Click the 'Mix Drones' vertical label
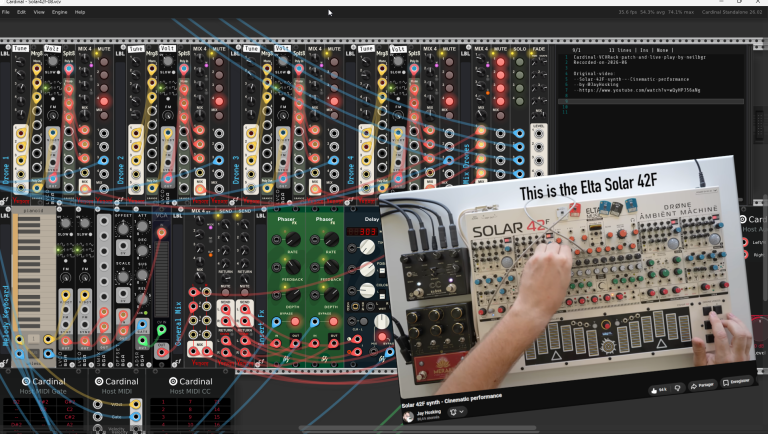 point(466,164)
